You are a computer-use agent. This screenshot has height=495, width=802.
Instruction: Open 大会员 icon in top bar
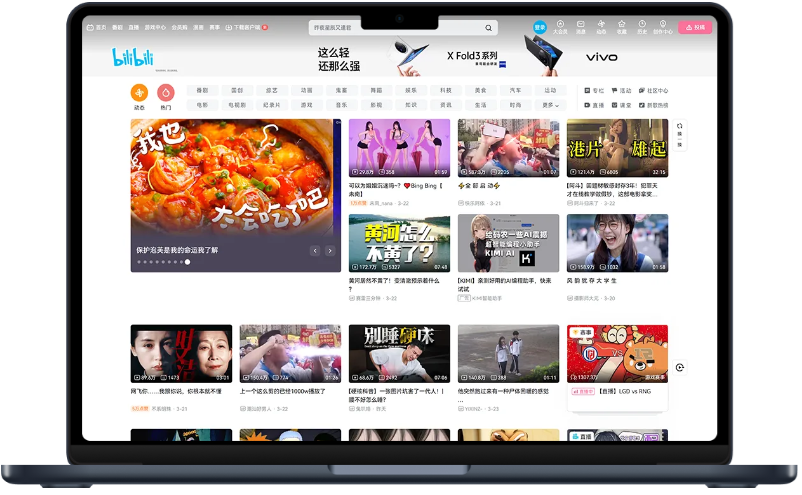coord(560,27)
